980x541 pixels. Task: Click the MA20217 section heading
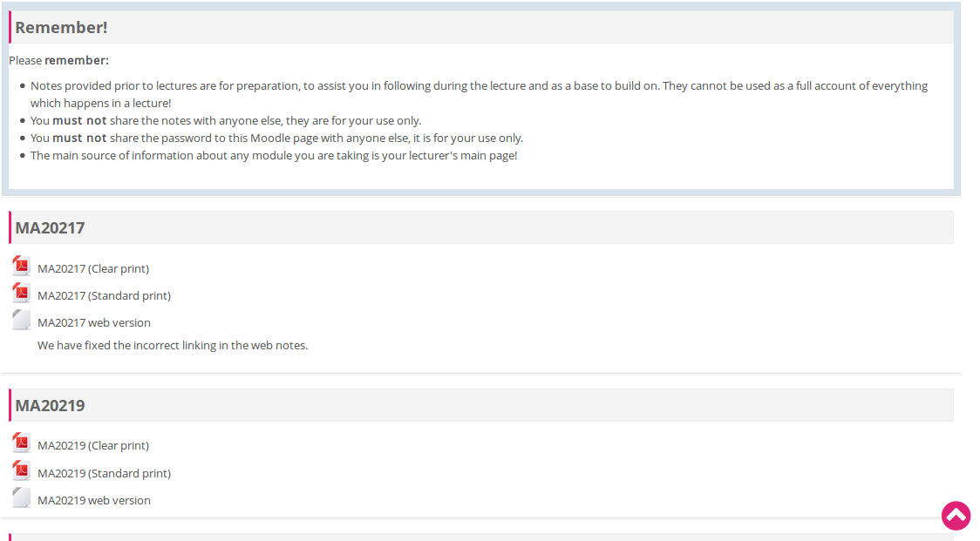pyautogui.click(x=50, y=228)
